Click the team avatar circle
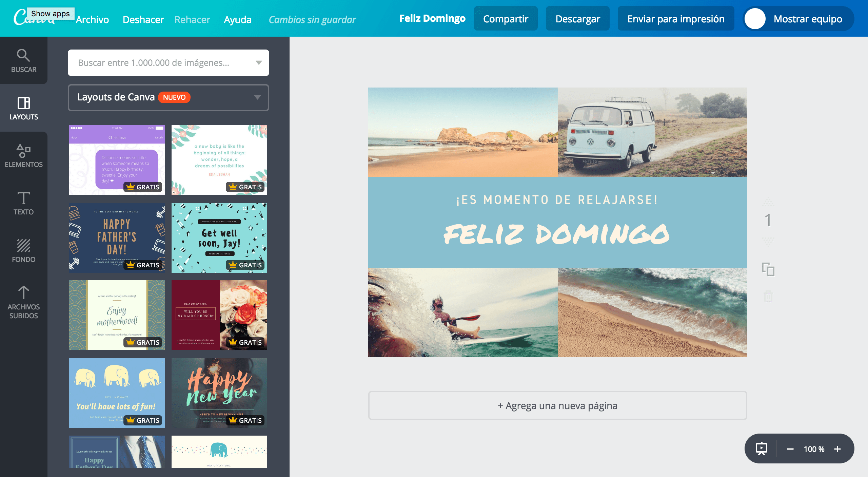Screen dimensions: 868x477 coord(755,19)
